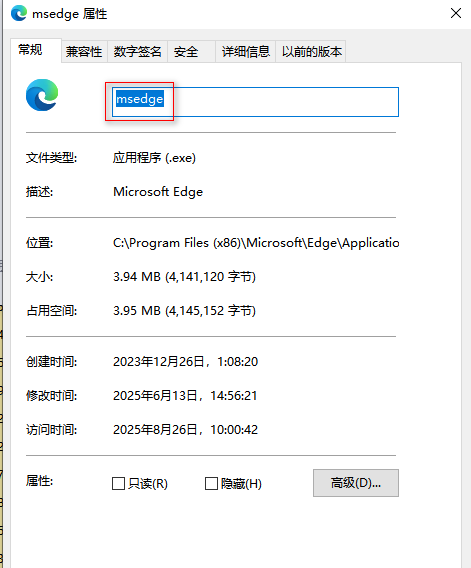Click the accessed time 2025年8月26日
The image size is (471, 568).
tap(186, 430)
